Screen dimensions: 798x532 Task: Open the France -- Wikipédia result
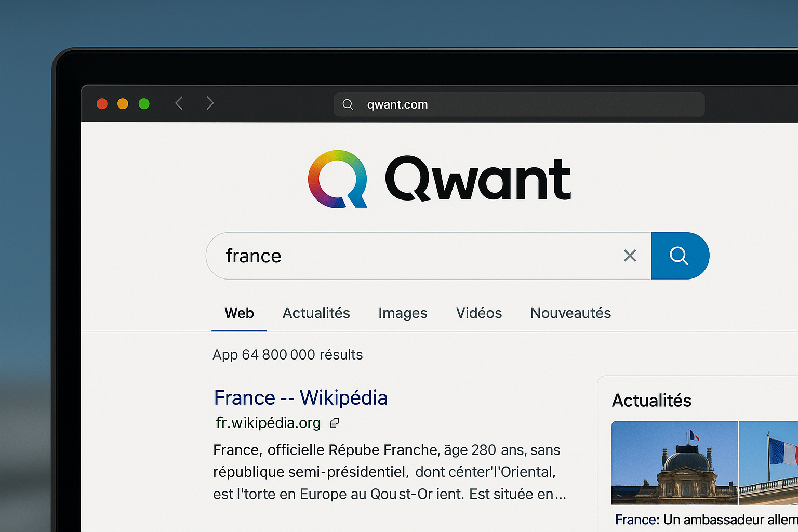[301, 398]
